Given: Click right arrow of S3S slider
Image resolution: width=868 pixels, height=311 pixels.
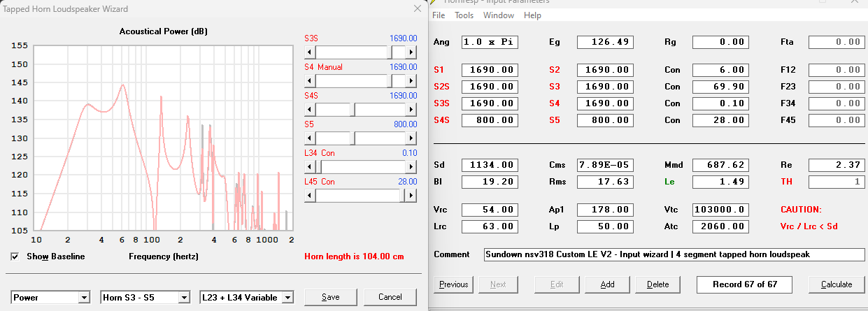Looking at the screenshot, I should tap(411, 52).
